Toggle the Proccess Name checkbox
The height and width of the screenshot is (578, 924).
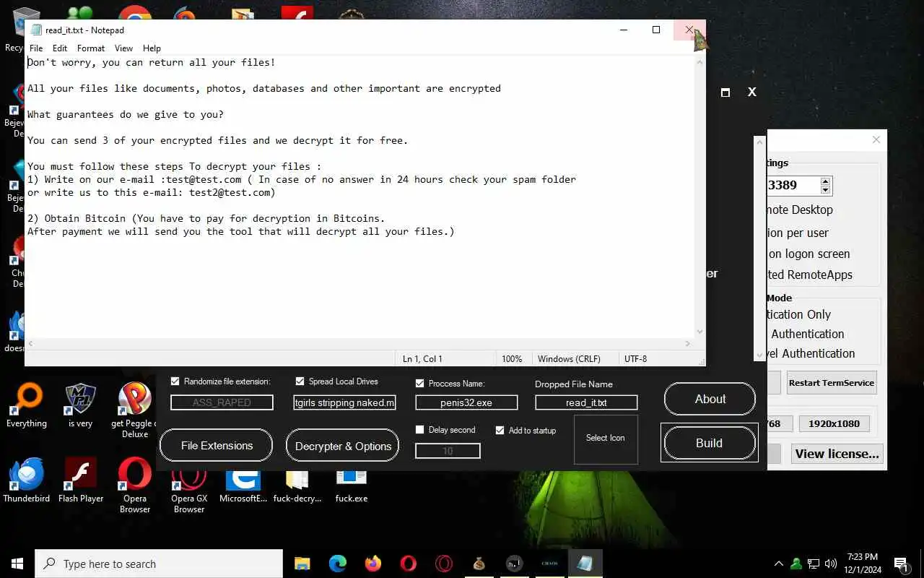[x=419, y=384]
